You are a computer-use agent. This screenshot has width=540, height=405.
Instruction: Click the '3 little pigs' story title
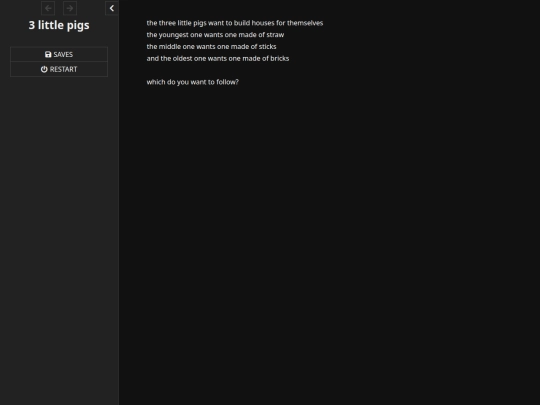click(x=59, y=25)
